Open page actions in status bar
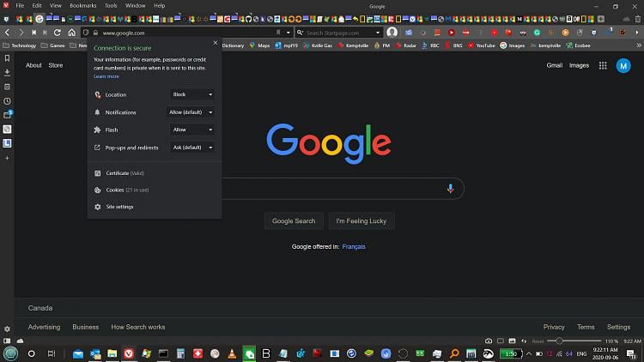Screen dimensions: 644x362 (x=524, y=341)
